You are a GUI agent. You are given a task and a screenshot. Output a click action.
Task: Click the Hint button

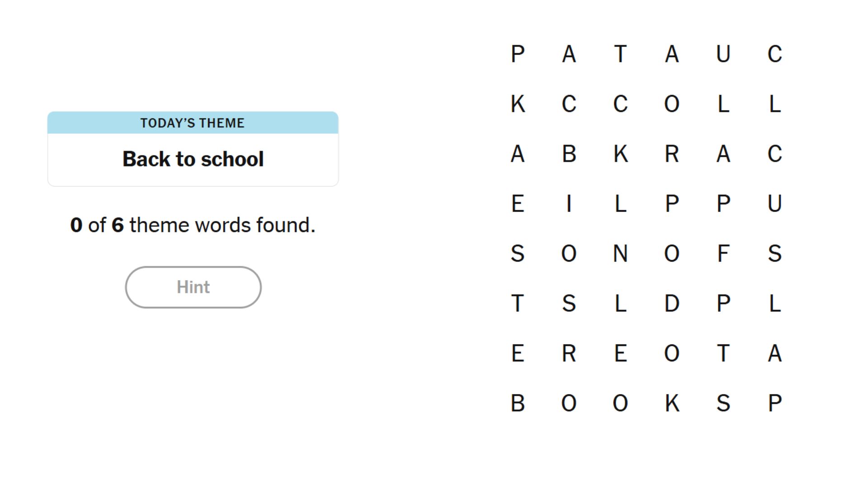pos(193,287)
